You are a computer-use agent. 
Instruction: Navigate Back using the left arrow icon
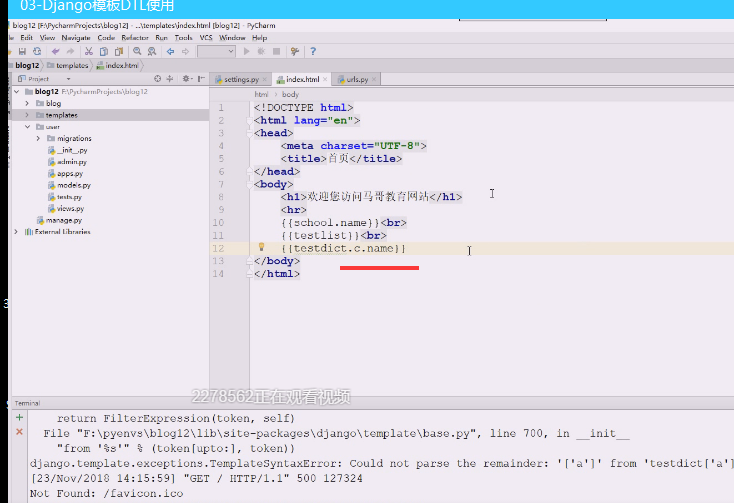(x=170, y=51)
